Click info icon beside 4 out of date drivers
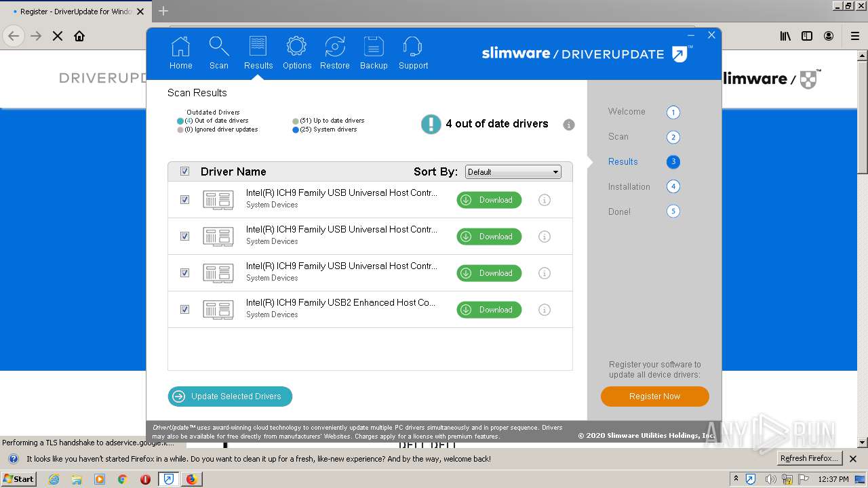 click(x=569, y=125)
